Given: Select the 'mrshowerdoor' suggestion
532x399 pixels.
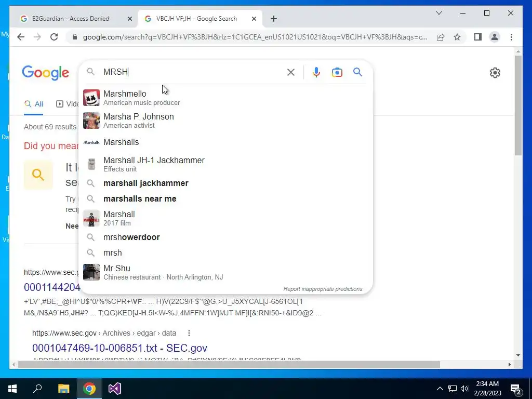Looking at the screenshot, I should click(x=225, y=237).
